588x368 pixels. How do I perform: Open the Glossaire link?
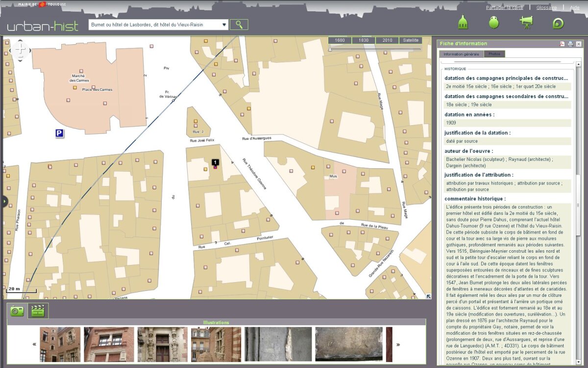click(x=546, y=7)
